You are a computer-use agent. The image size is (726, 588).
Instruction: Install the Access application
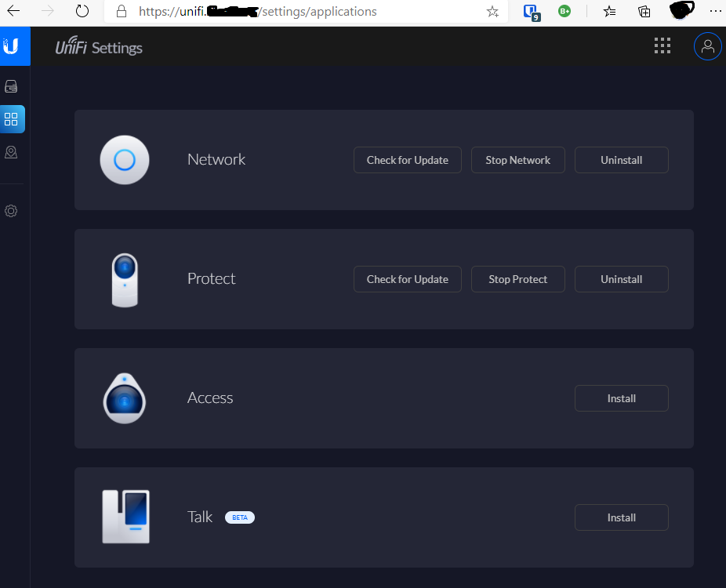[621, 398]
